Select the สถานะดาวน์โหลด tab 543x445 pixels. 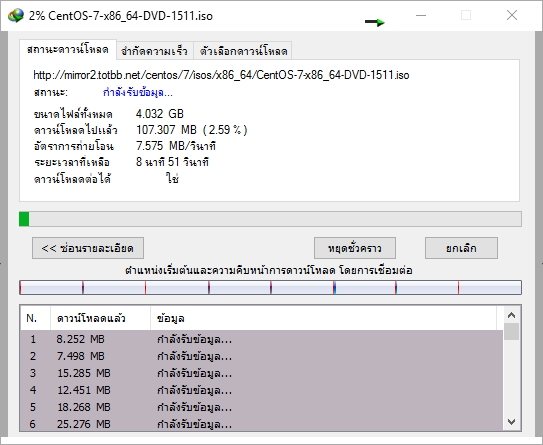[68, 50]
